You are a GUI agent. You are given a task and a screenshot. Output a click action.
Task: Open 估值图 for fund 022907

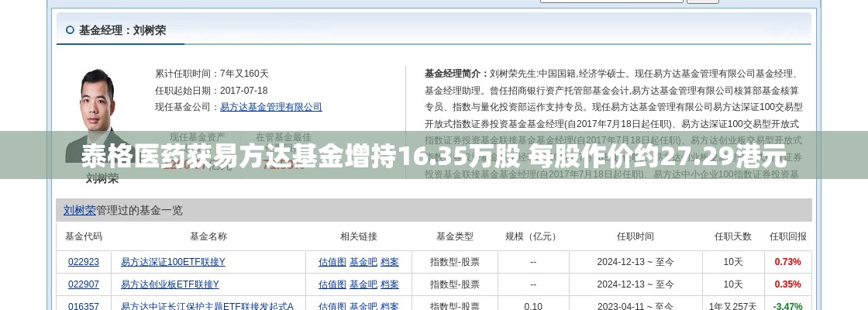pyautogui.click(x=332, y=284)
